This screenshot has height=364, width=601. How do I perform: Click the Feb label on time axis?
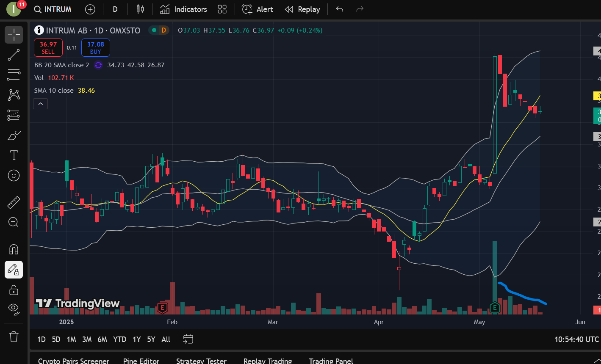[x=172, y=322]
